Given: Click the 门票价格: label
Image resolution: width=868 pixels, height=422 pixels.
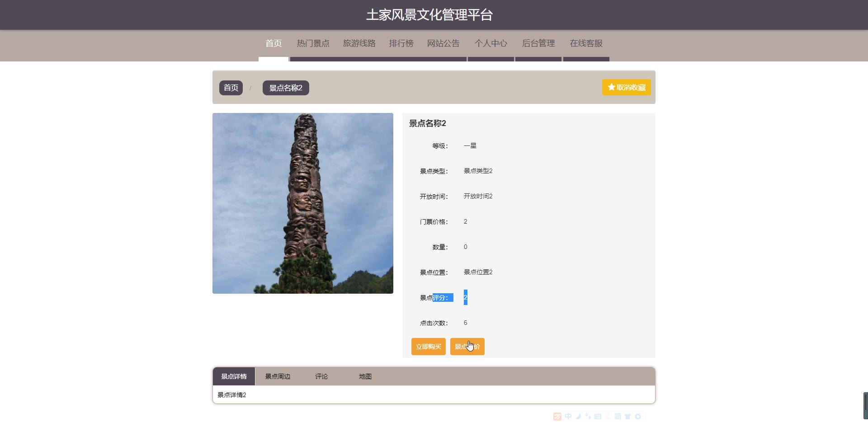Looking at the screenshot, I should pos(434,222).
